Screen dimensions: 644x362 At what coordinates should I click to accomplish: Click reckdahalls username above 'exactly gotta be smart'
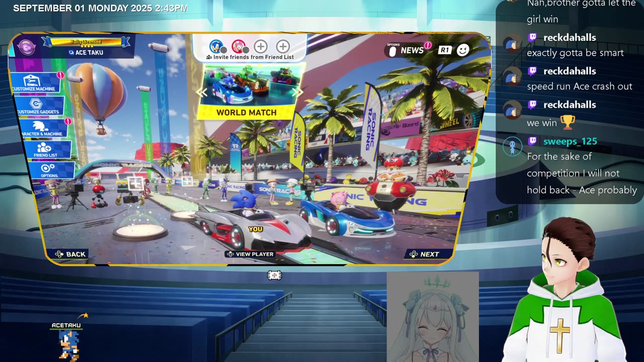570,38
